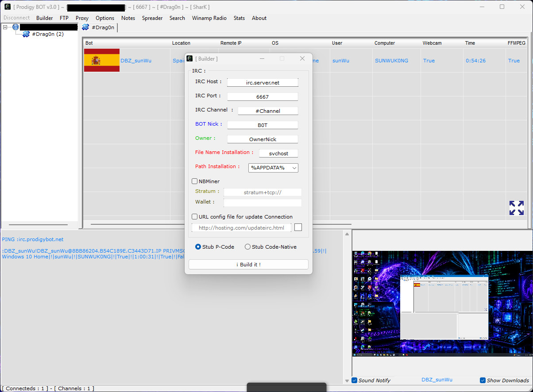Click the FFMPEG column header
533x392 pixels.
click(517, 43)
